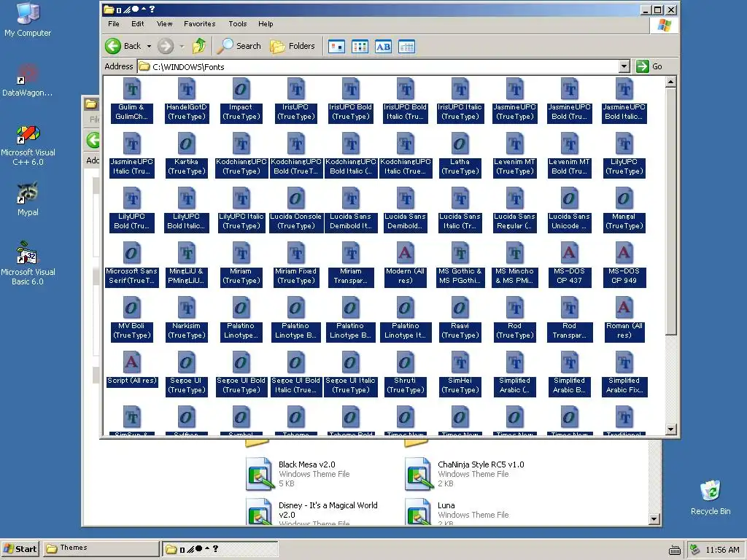The width and height of the screenshot is (747, 560).
Task: Click the Themes window scroll down arrow
Action: coord(654,519)
